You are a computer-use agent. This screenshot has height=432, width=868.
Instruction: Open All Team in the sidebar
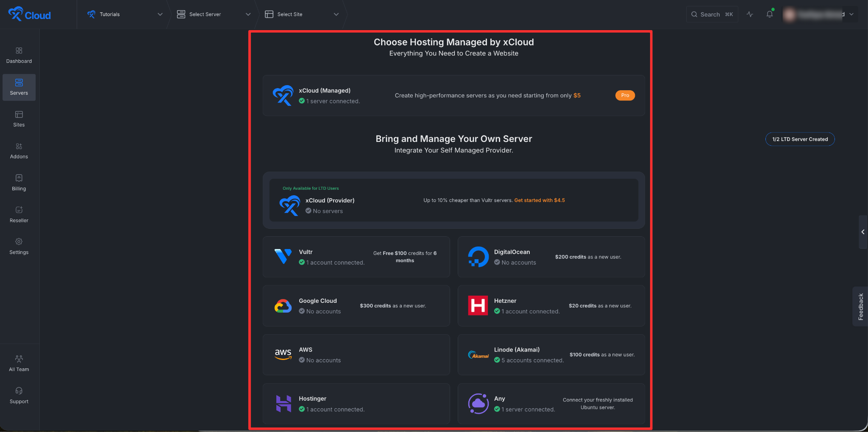[x=19, y=363]
